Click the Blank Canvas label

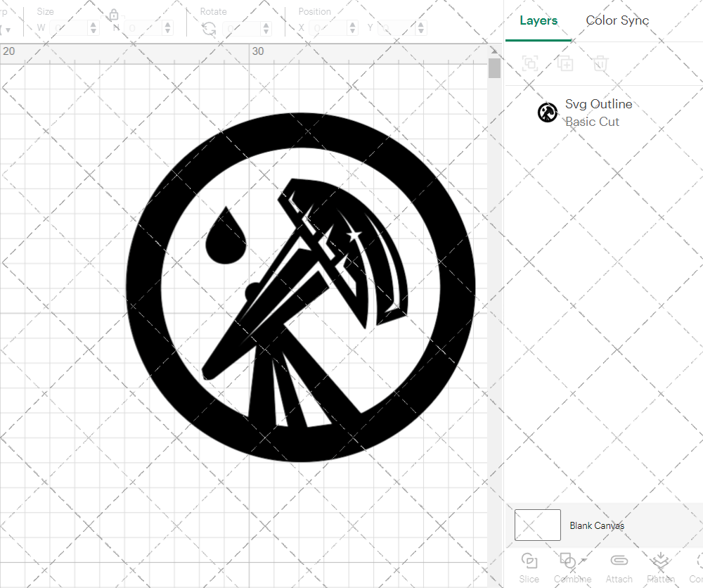click(597, 525)
